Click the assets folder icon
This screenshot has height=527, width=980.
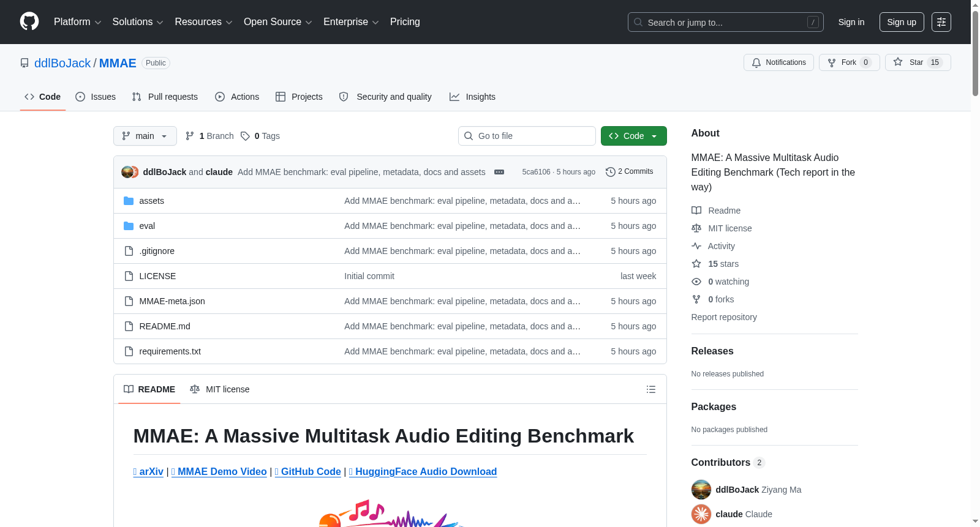129,201
